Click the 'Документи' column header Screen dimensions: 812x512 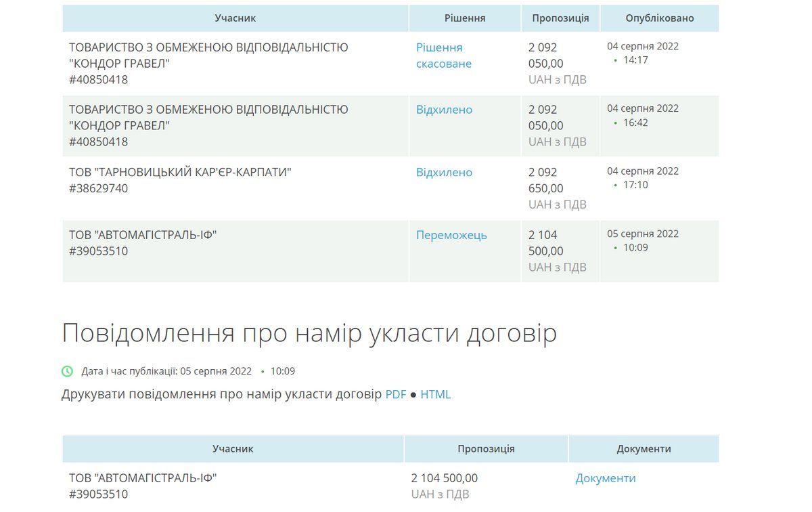coord(644,448)
